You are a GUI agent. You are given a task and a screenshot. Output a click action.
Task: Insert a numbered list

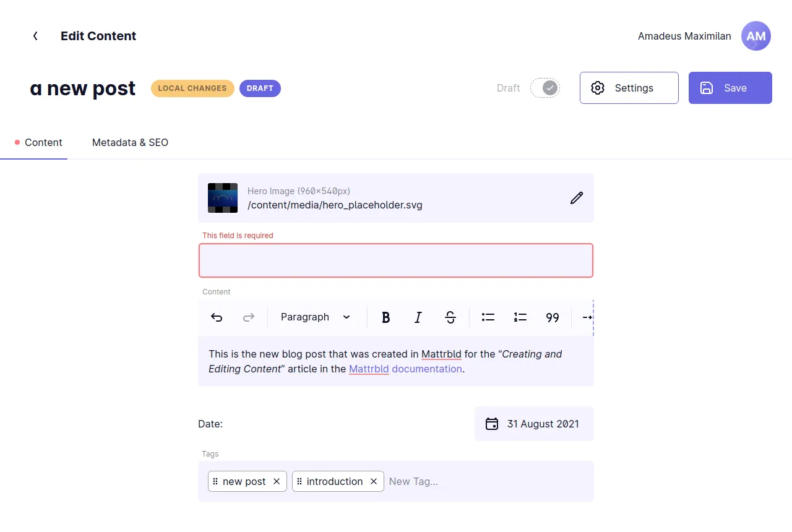coord(520,317)
